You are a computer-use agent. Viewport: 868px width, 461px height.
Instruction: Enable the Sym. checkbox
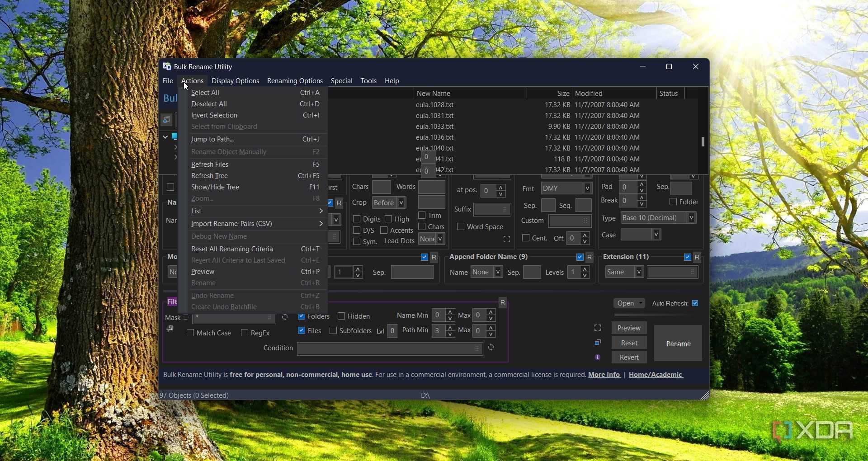tap(357, 241)
